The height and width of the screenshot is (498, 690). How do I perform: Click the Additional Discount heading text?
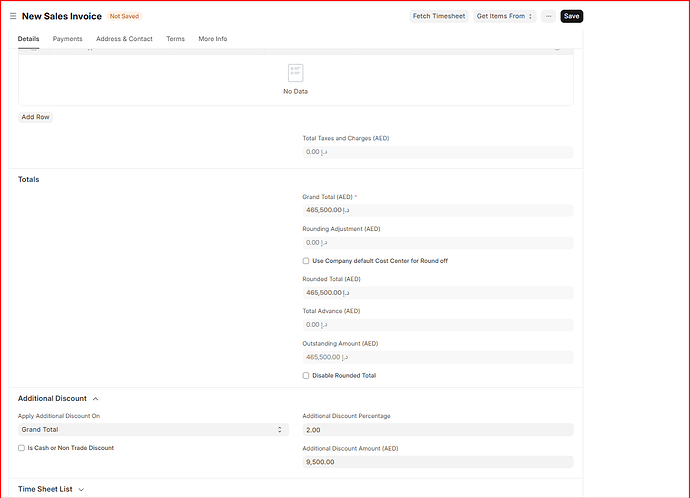(x=52, y=399)
